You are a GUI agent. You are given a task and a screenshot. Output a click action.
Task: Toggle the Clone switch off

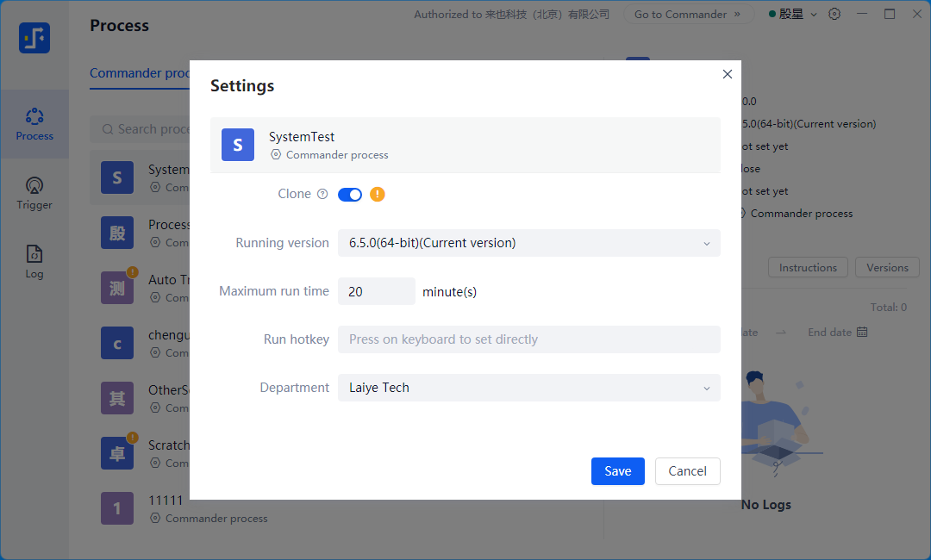[350, 195]
